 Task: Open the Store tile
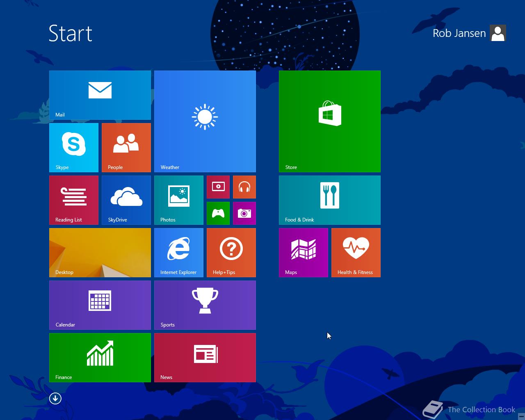click(330, 121)
